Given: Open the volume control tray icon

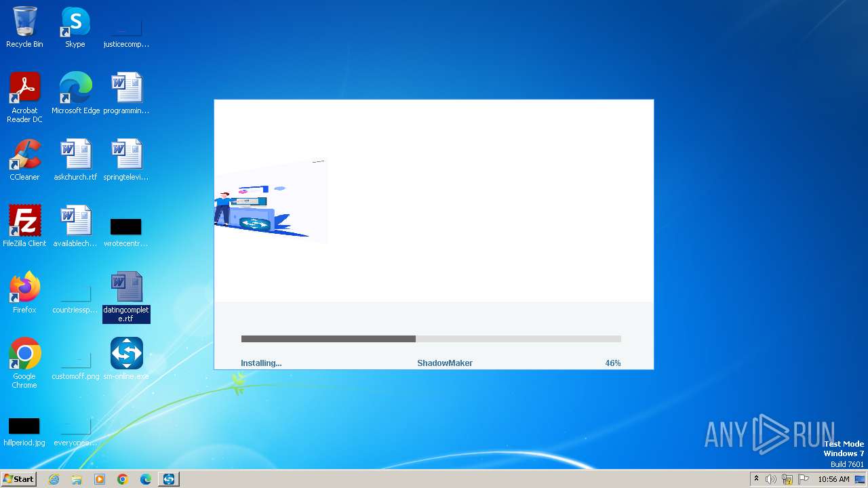Looking at the screenshot, I should (x=771, y=479).
